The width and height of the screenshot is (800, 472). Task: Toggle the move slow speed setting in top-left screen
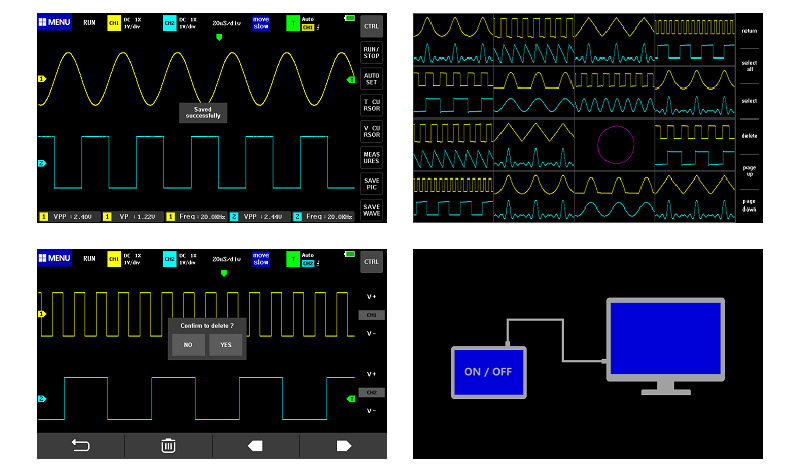coord(261,23)
